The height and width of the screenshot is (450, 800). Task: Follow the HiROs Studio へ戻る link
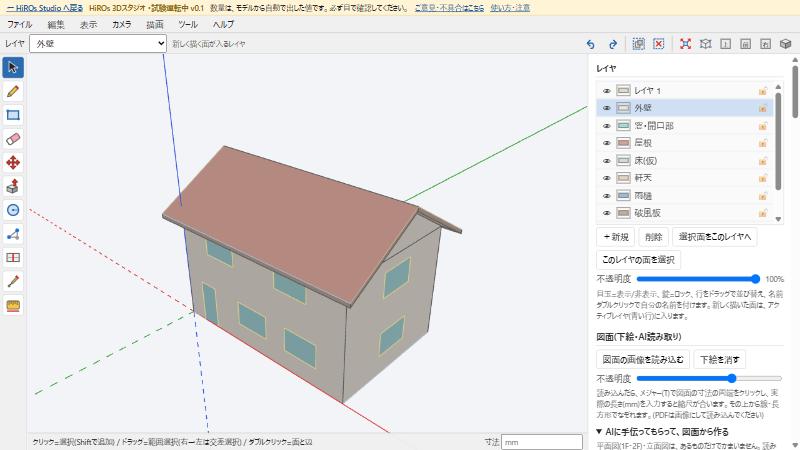[x=45, y=8]
